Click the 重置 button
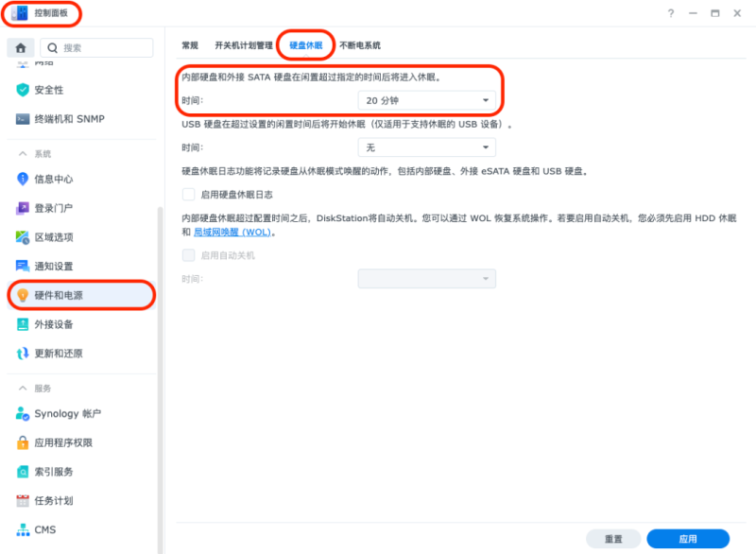Viewport: 756px width, 554px height. (613, 539)
